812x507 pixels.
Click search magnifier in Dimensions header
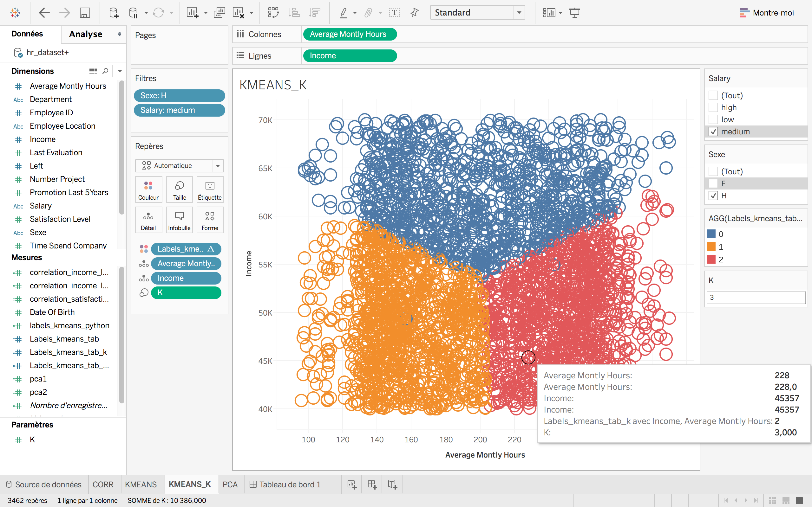click(x=105, y=71)
